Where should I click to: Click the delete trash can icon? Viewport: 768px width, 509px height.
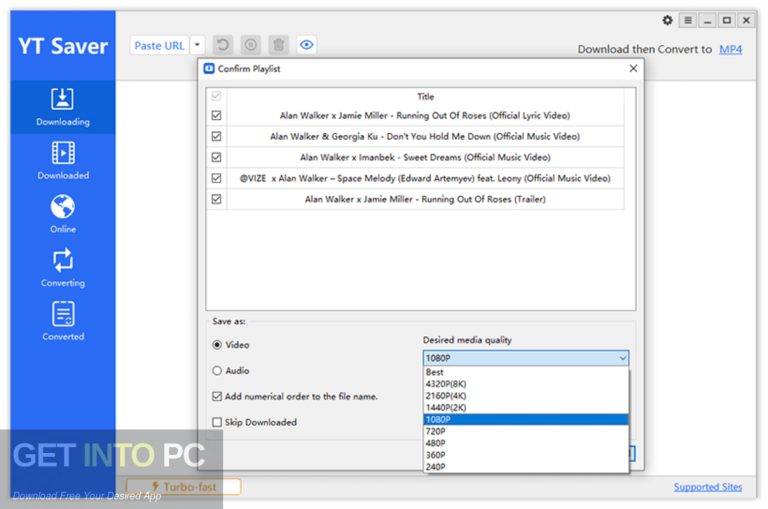click(x=279, y=45)
